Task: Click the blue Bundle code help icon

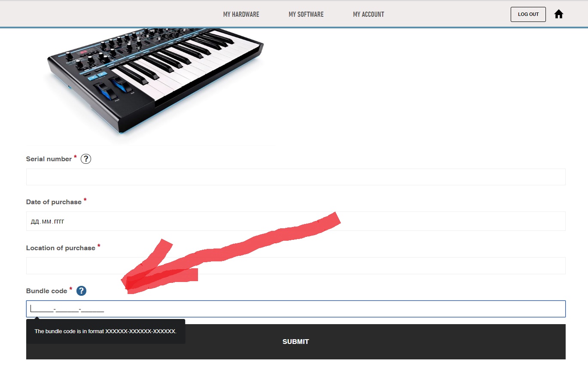Action: point(81,291)
